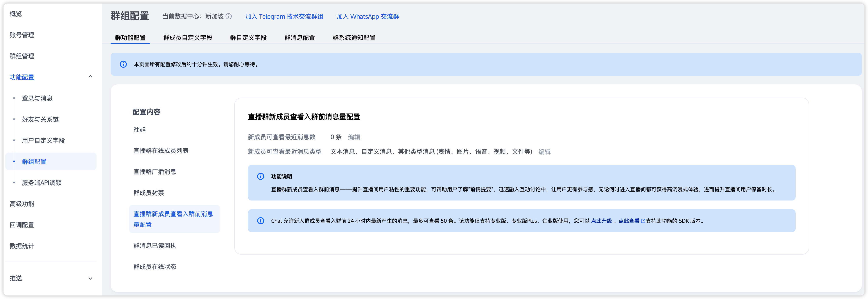Select the 群系统通知配置 tab
The image size is (868, 299).
click(x=353, y=37)
